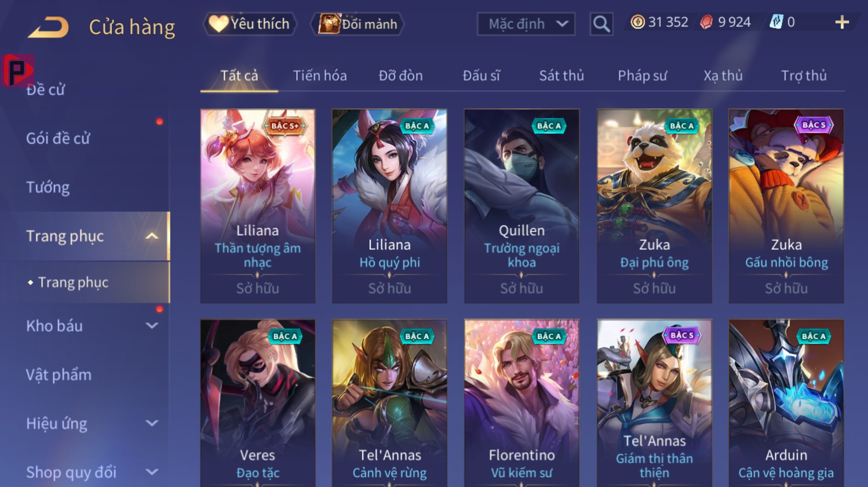Open the search magnifier icon
This screenshot has width=868, height=487.
pos(601,23)
